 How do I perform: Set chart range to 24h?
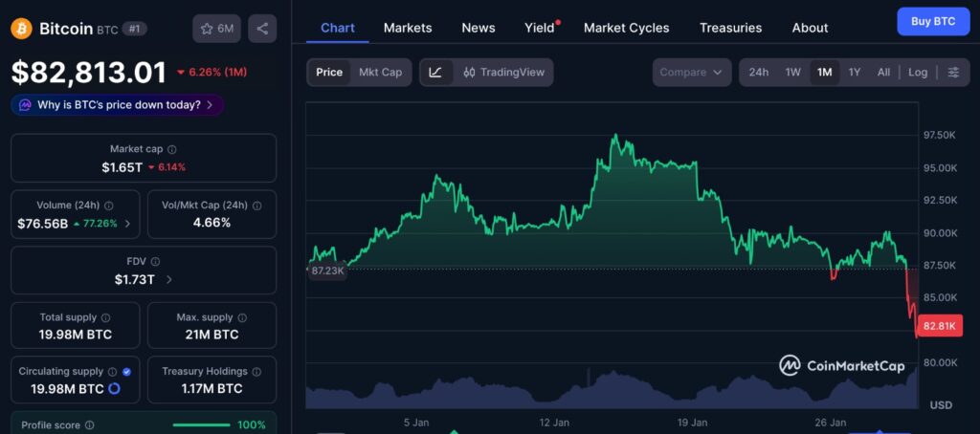tap(759, 73)
